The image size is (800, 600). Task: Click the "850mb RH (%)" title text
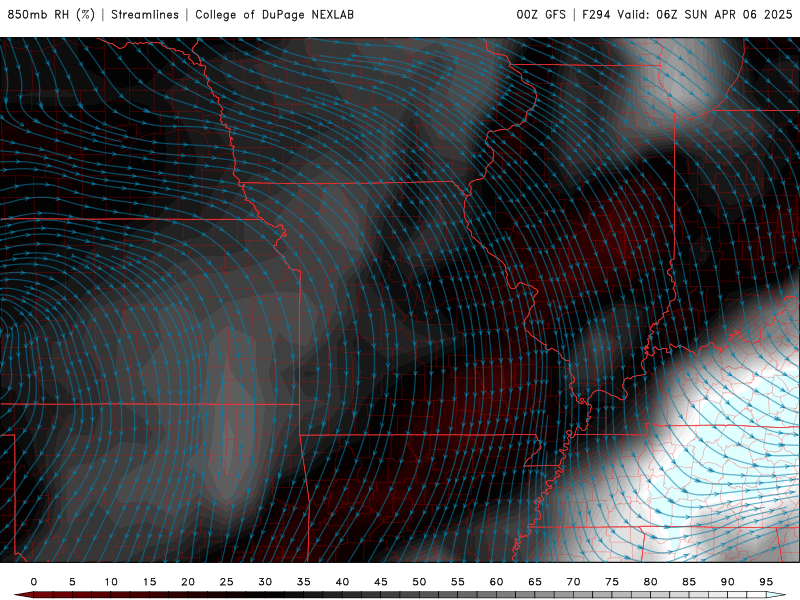point(51,14)
